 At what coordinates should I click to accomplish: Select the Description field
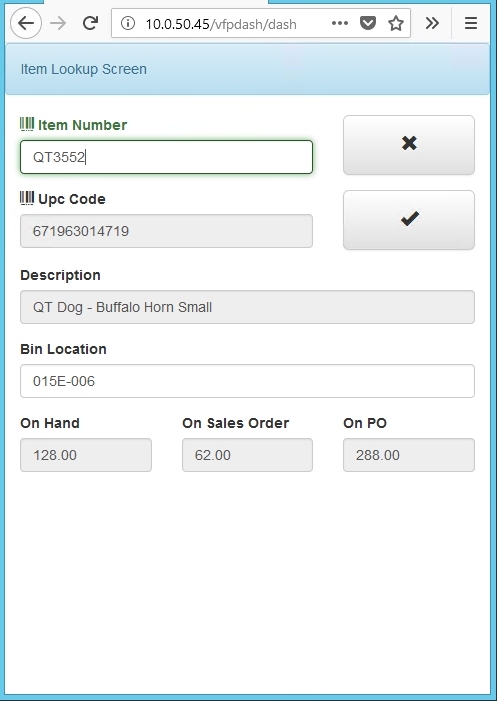[247, 307]
